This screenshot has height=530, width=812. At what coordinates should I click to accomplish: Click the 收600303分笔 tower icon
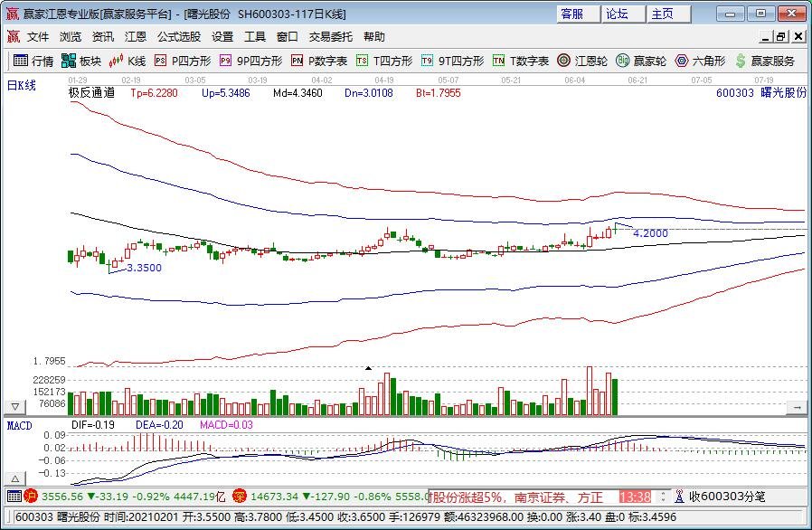point(679,497)
